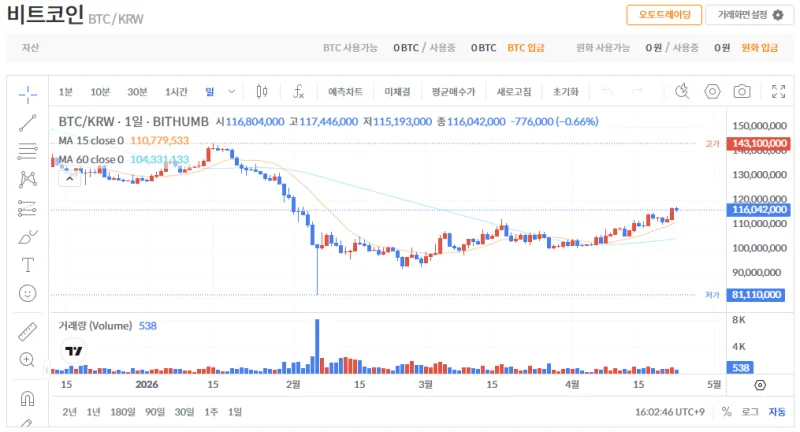This screenshot has width=800, height=432.
Task: Select the trend line drawing tool
Action: pyautogui.click(x=28, y=123)
